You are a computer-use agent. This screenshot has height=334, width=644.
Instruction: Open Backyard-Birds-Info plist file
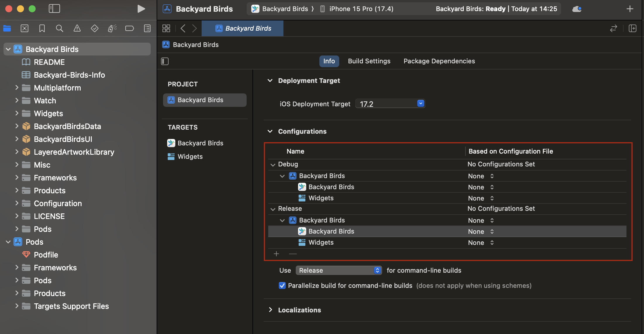tap(69, 75)
